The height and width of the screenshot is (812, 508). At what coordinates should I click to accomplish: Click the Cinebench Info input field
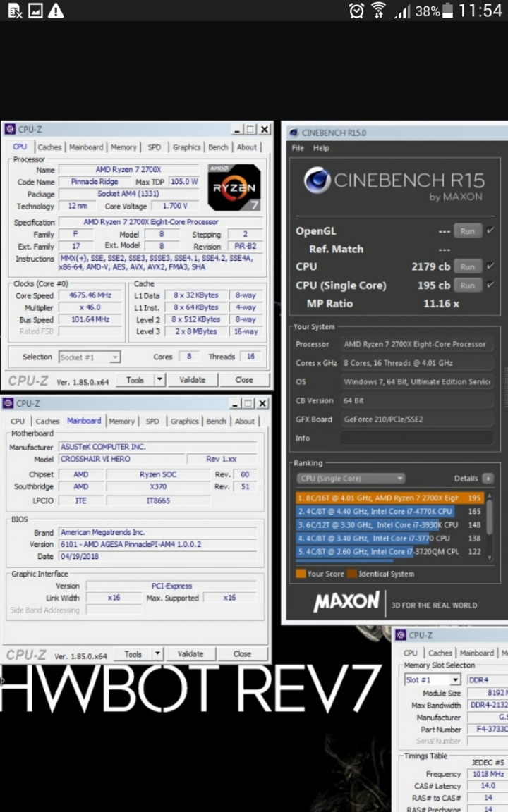coord(416,438)
